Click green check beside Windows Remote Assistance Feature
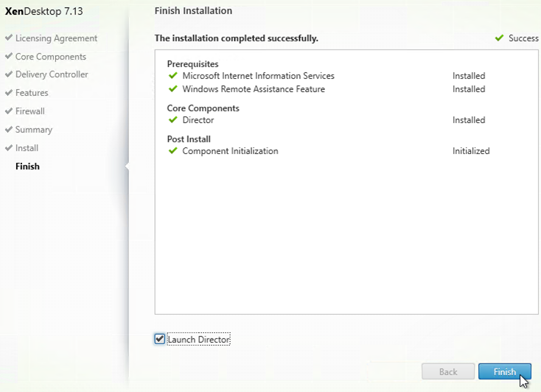Screen dimensions: 541x392 tap(173, 89)
